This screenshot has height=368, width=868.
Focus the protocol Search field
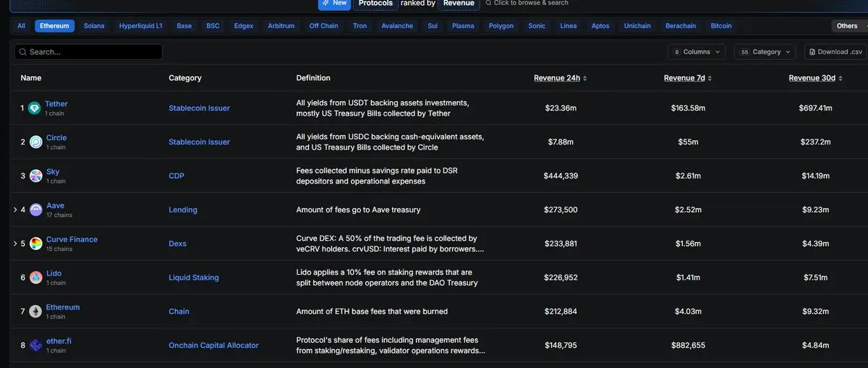tap(88, 52)
